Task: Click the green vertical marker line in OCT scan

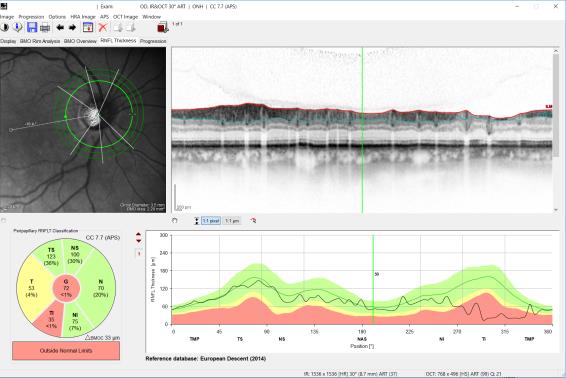Action: coord(362,130)
